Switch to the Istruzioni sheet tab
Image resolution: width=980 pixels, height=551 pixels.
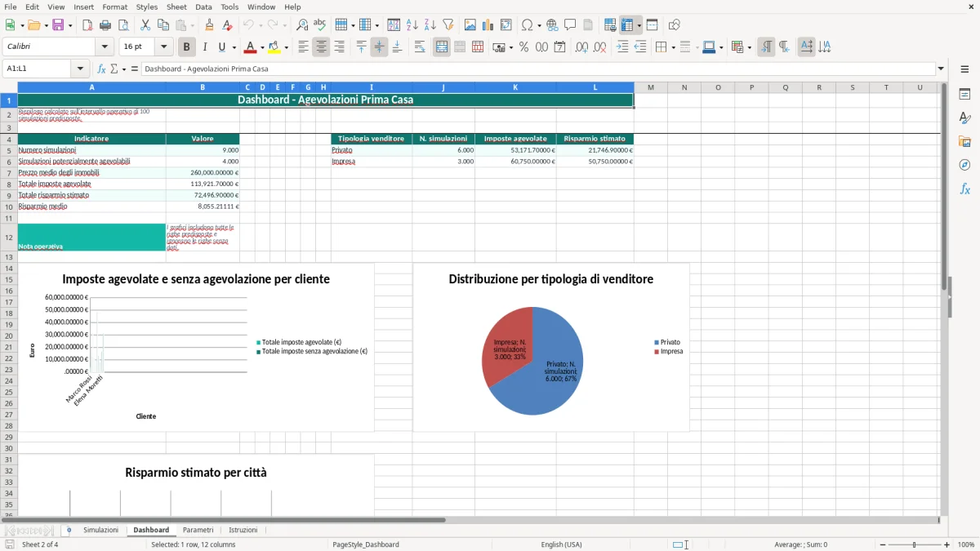243,530
